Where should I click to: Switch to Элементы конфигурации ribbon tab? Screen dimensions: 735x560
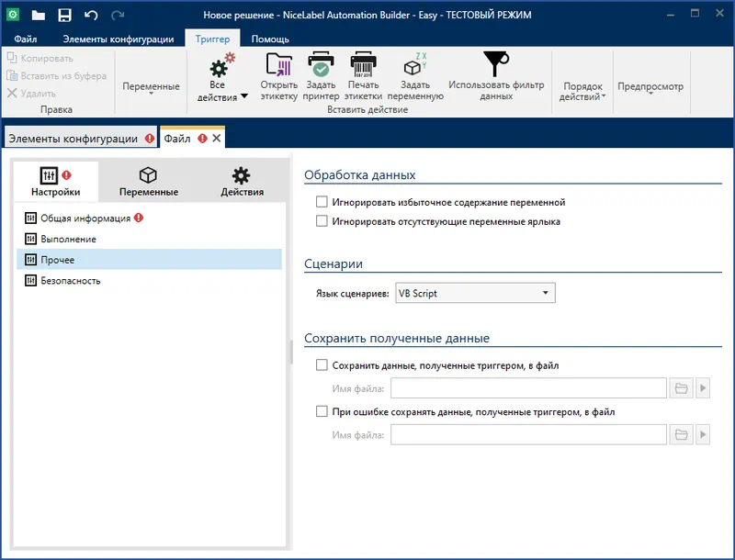point(119,39)
